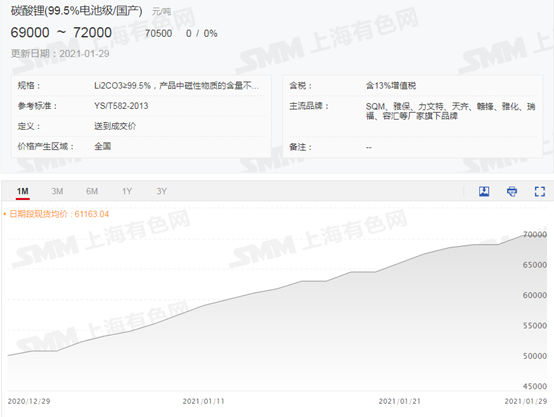Image resolution: width=554 pixels, height=417 pixels.
Task: Click the 2021/01/21 axis date label
Action: tap(400, 401)
